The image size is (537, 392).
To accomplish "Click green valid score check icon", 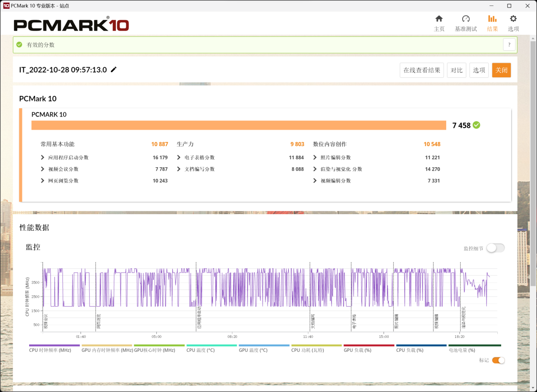I will pyautogui.click(x=19, y=45).
